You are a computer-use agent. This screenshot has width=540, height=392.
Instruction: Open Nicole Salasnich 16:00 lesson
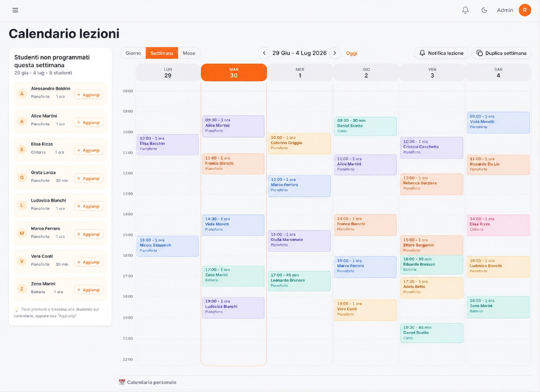click(168, 246)
